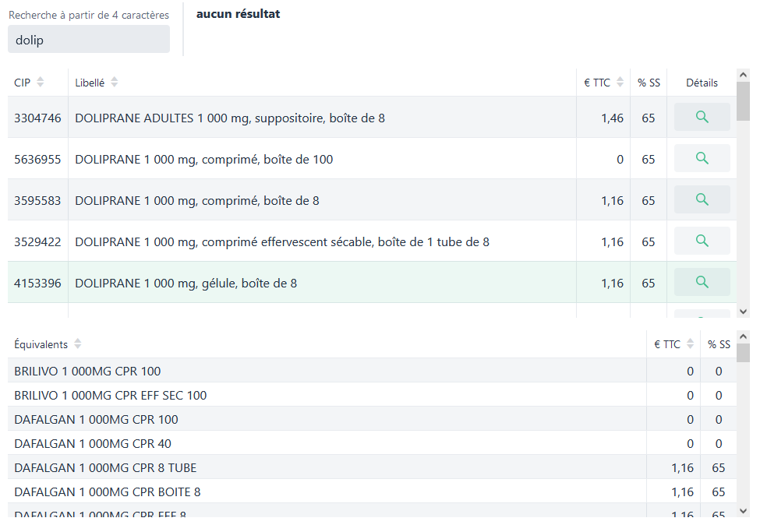This screenshot has height=532, width=760.
Task: View details of DOLIPRANE comprimé boîte de 8
Action: 702,199
